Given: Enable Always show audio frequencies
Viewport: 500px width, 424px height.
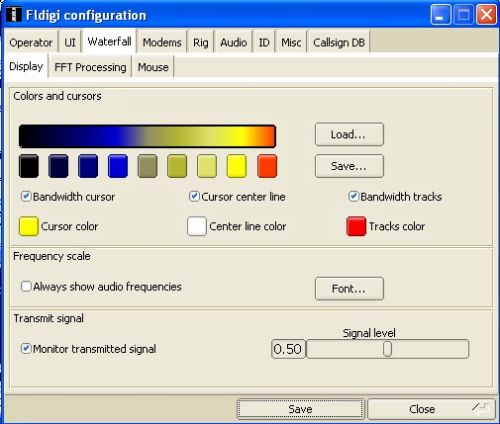Looking at the screenshot, I should (x=26, y=286).
